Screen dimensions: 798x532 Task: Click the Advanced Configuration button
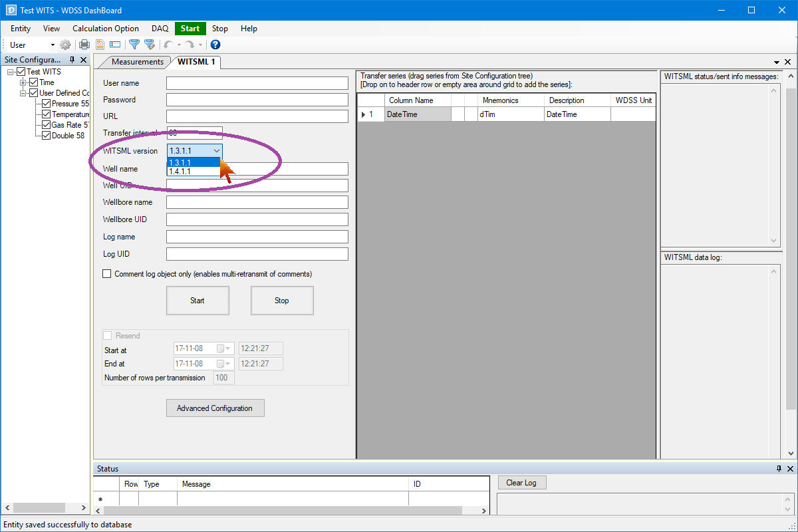click(215, 408)
